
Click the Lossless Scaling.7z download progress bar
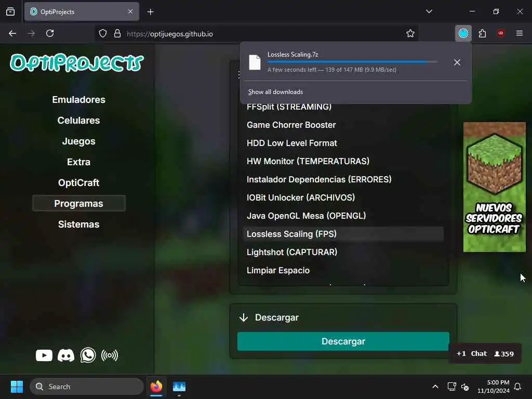point(352,62)
